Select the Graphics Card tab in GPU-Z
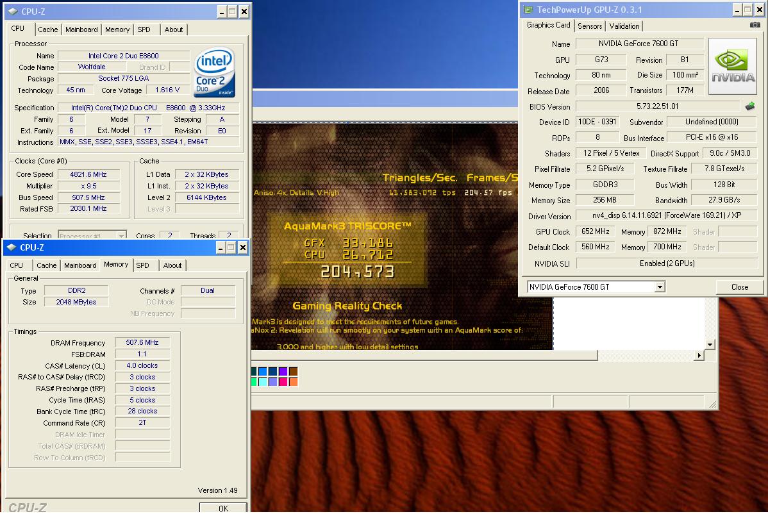Viewport: 768px width, 532px height. pyautogui.click(x=548, y=25)
